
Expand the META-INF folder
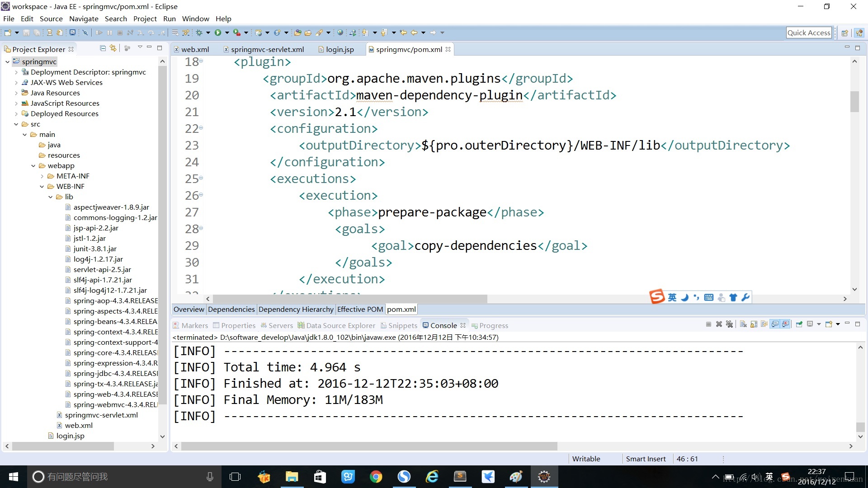(x=42, y=176)
